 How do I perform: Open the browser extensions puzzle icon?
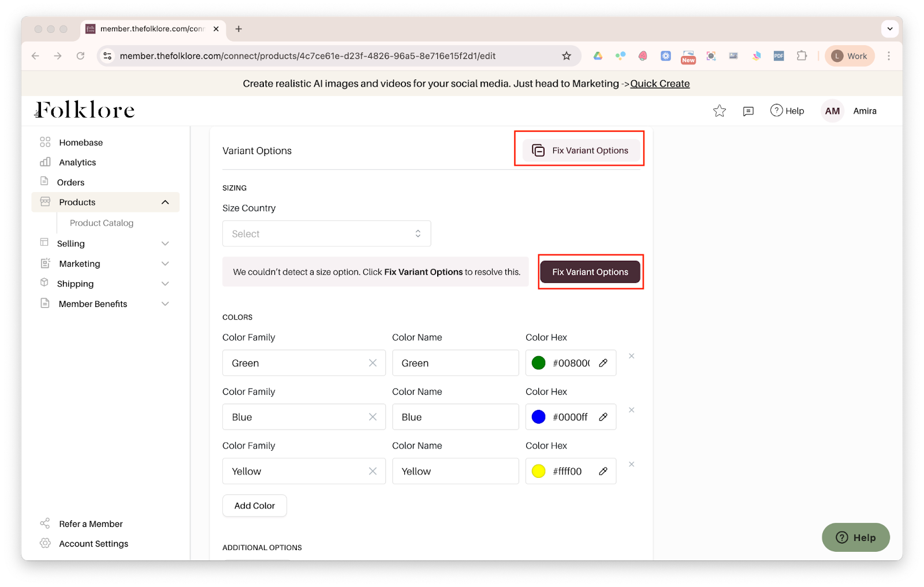(802, 56)
